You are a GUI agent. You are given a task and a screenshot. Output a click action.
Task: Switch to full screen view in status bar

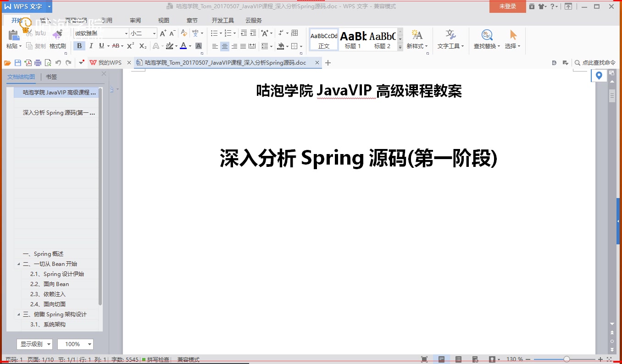pos(424,359)
